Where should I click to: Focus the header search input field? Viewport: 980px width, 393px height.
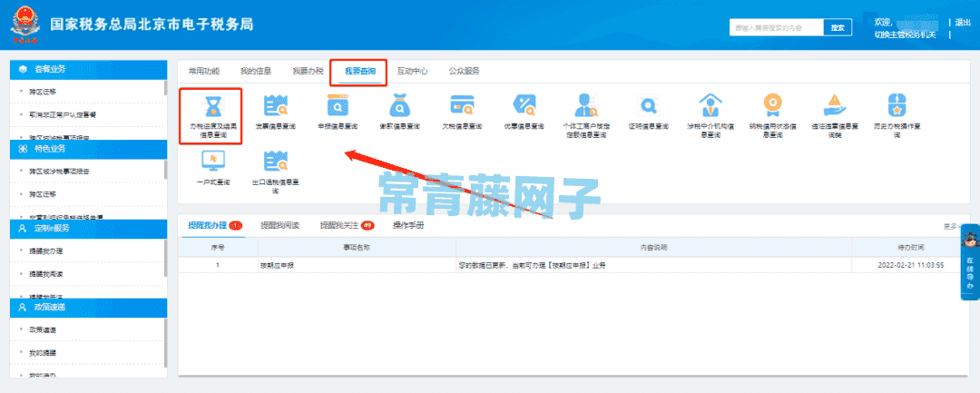click(776, 27)
